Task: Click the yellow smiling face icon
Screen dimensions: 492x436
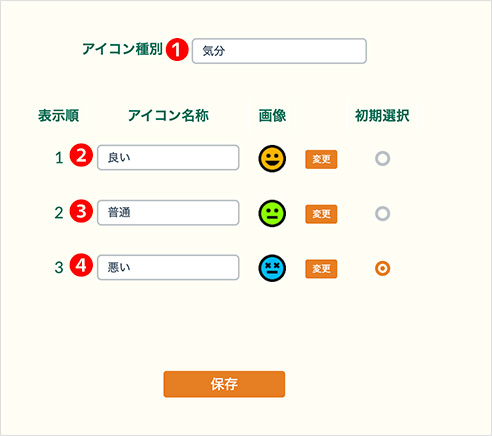Action: coord(272,158)
